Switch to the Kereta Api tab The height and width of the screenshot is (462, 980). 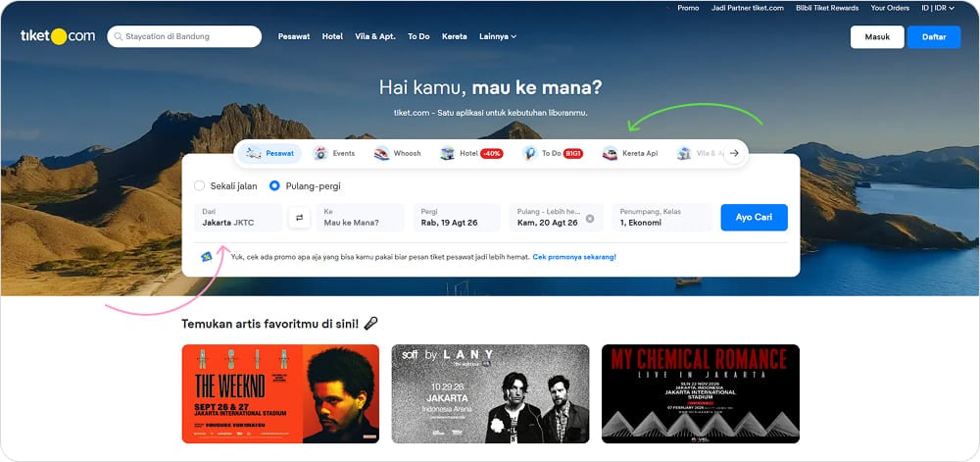pyautogui.click(x=630, y=153)
